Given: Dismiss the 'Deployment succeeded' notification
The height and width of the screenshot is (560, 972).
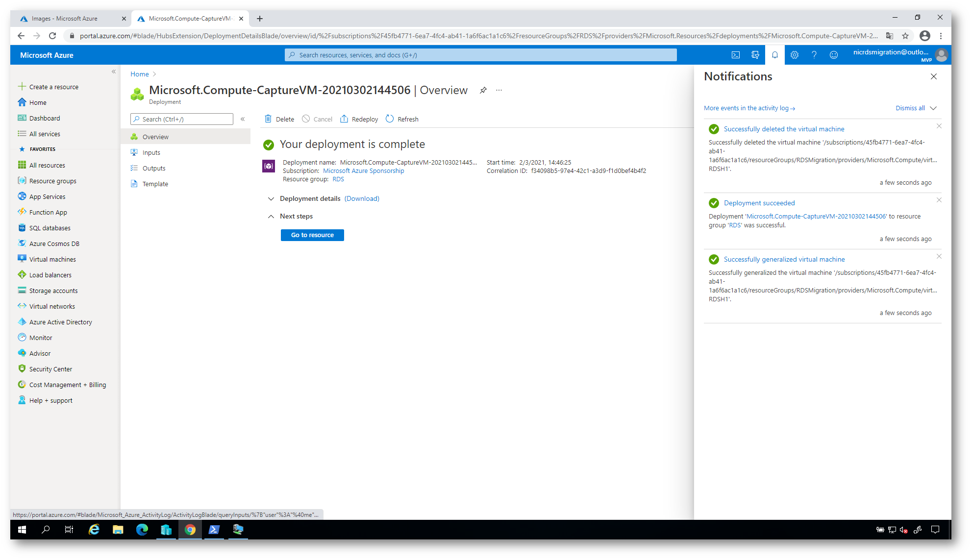Looking at the screenshot, I should pos(939,200).
